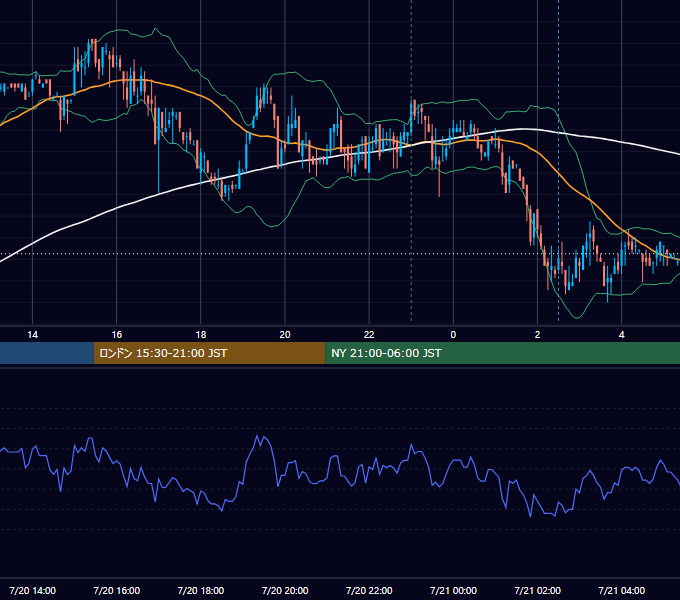
Task: Click the 22 hour axis label
Action: coord(369,335)
